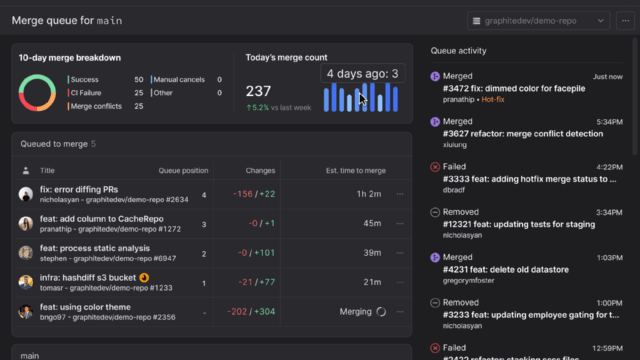Open row menu for feat: using color theme

[x=400, y=312]
